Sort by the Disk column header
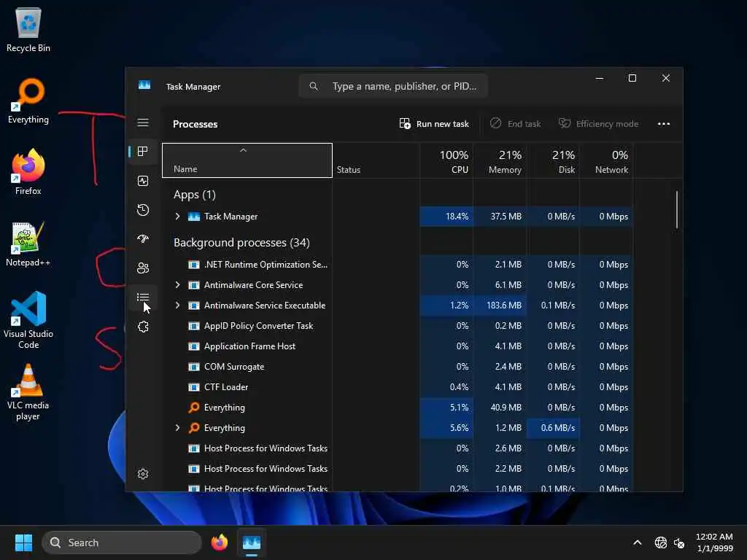Screen dimensions: 747x560 [x=553, y=161]
